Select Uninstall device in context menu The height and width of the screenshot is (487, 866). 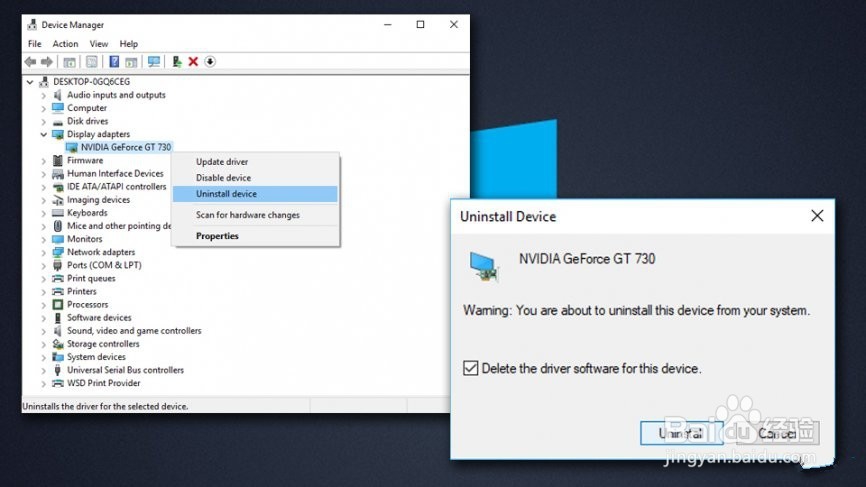click(255, 194)
